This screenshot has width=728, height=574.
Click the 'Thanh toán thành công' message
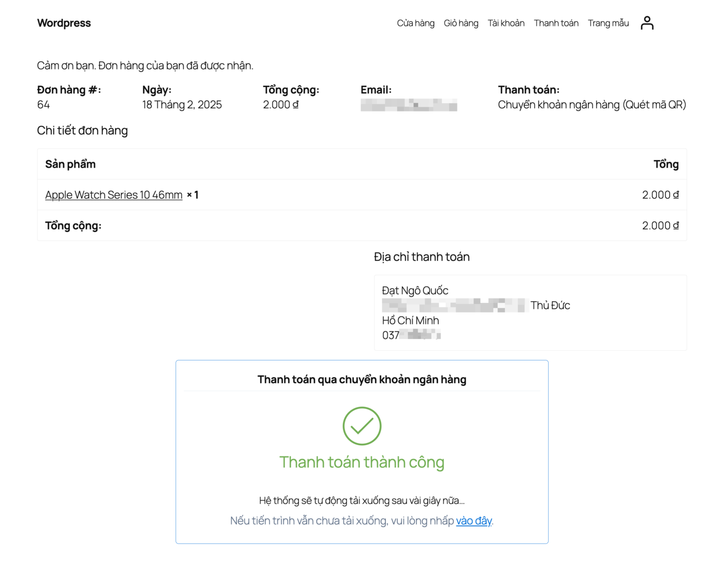click(362, 462)
